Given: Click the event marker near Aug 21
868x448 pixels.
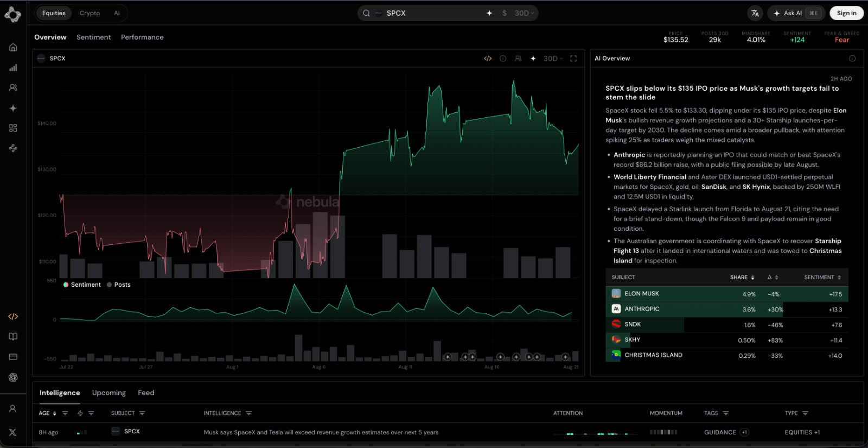Looking at the screenshot, I should [565, 357].
